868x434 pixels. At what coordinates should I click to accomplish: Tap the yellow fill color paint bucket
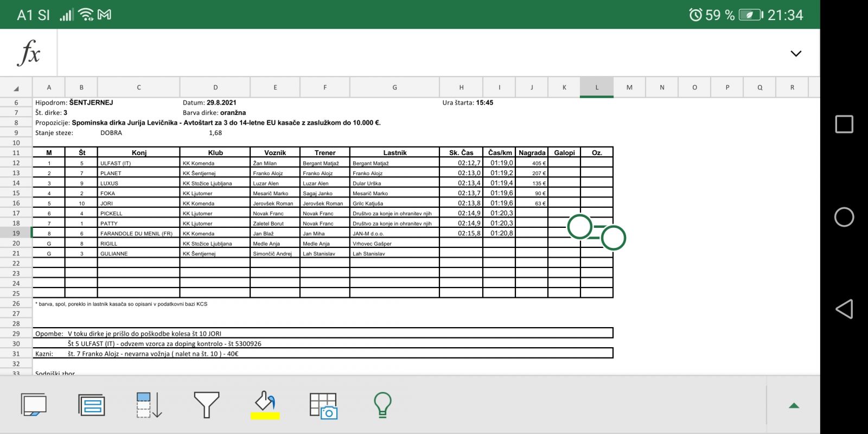265,405
